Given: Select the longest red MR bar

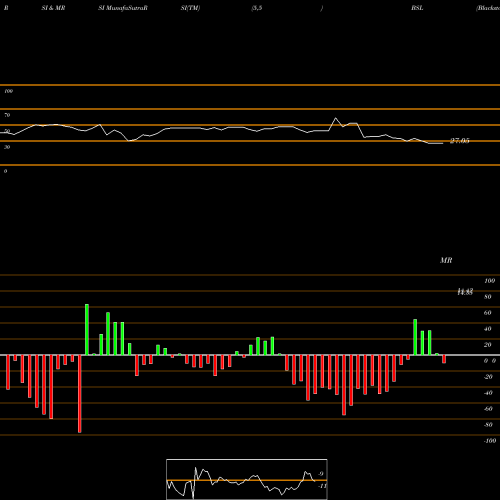Looking at the screenshot, I should (x=80, y=394).
